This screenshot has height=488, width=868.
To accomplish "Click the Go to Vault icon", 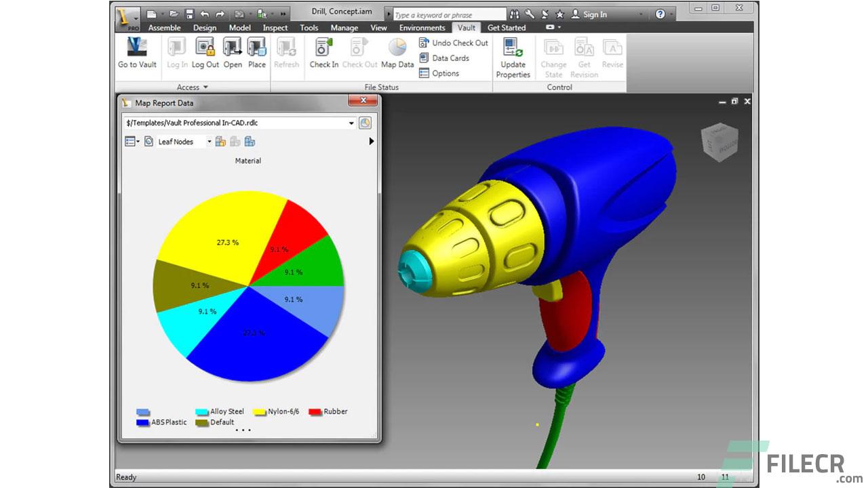I will point(137,47).
